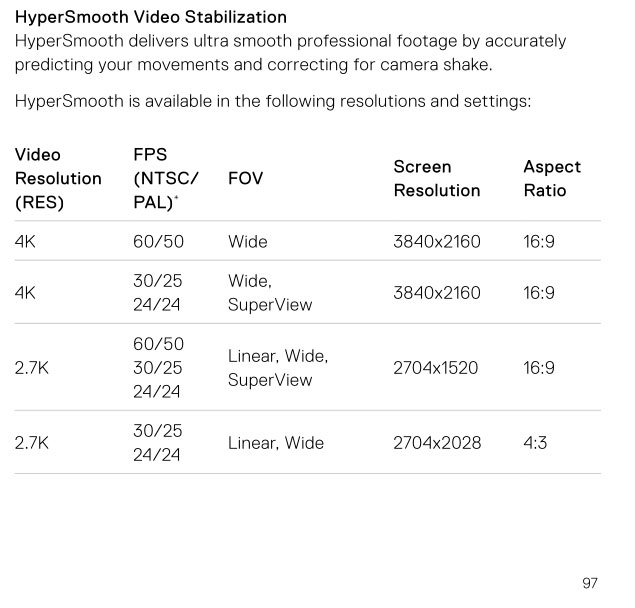
Task: Click the "Linear, Wide, SuperView" FOV cell
Action: click(x=277, y=368)
